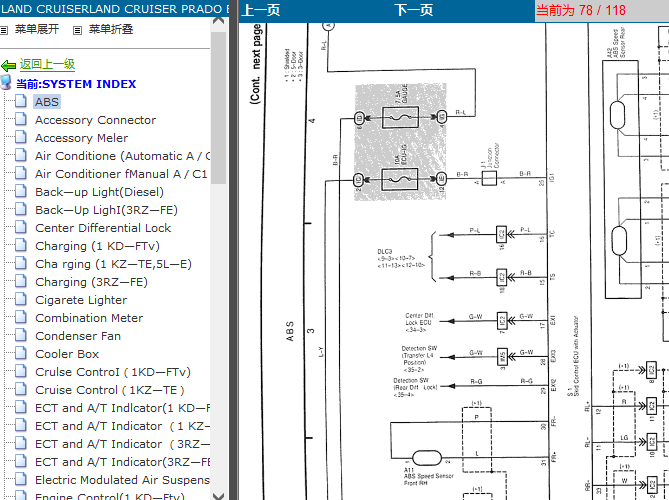This screenshot has height=500, width=669.
Task: Click the page icon beside Combination Meter
Action: [x=20, y=317]
